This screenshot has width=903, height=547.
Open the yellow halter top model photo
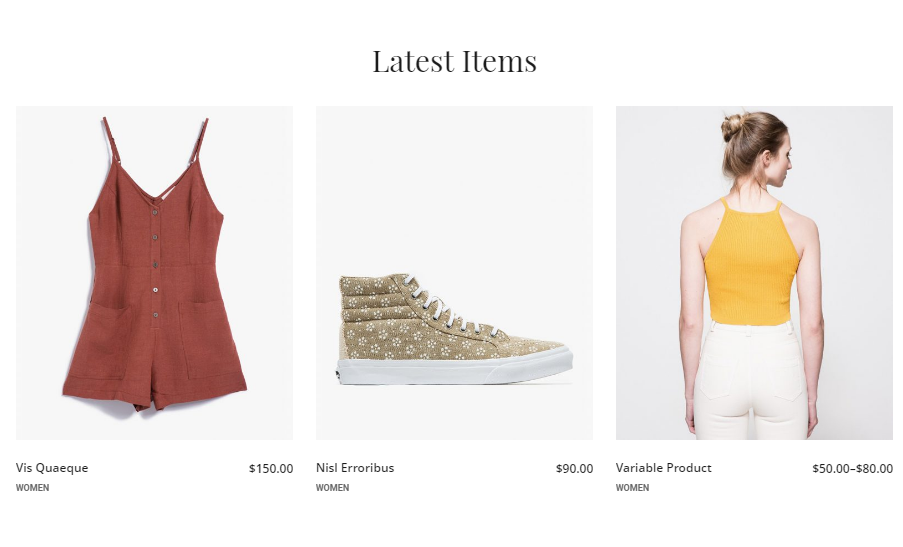[x=754, y=272]
